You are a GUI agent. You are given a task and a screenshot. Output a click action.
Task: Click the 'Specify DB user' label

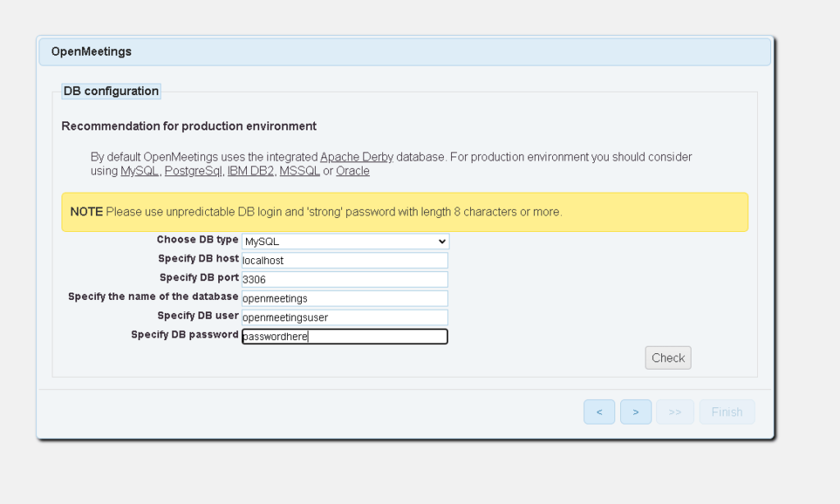pos(198,316)
